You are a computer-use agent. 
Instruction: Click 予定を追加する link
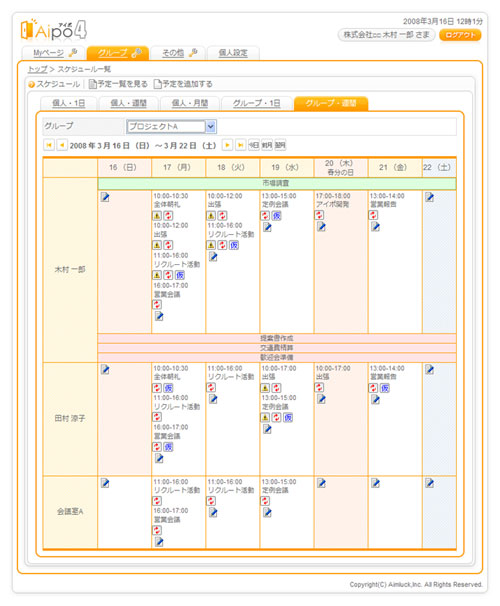184,84
